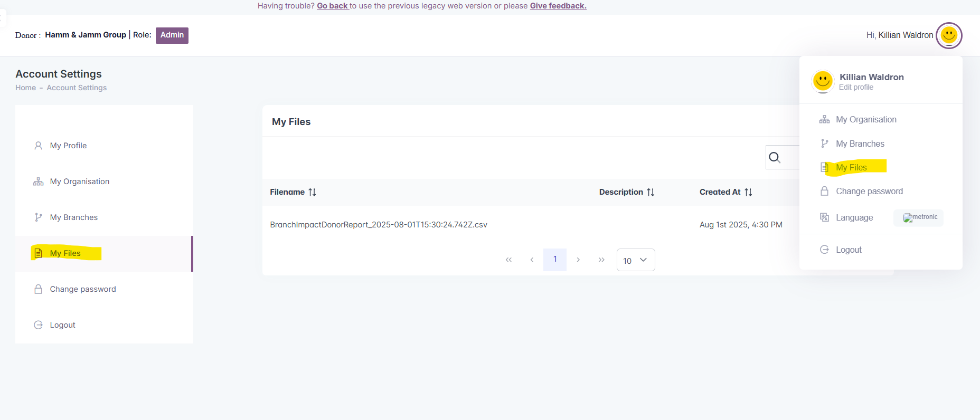This screenshot has width=980, height=420.
Task: Click Logout in the left sidebar
Action: point(62,325)
